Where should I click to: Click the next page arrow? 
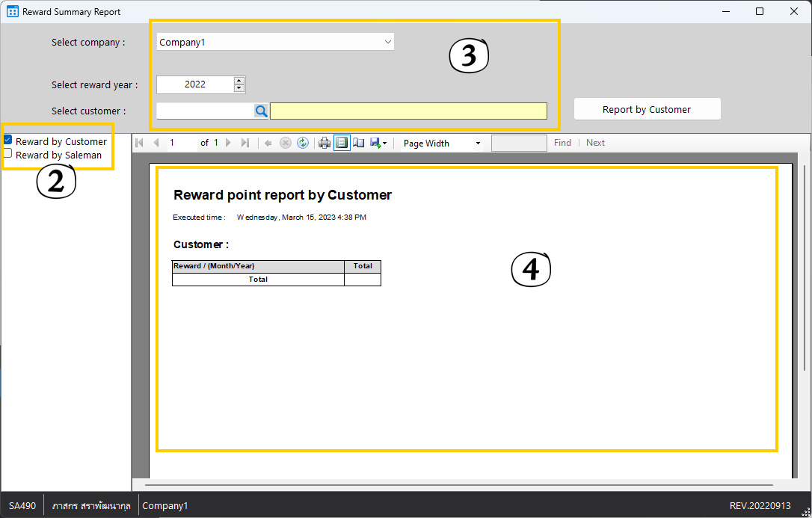pos(229,143)
